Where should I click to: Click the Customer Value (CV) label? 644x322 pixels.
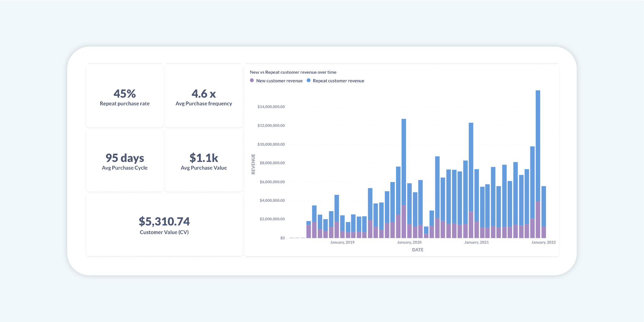tap(164, 232)
